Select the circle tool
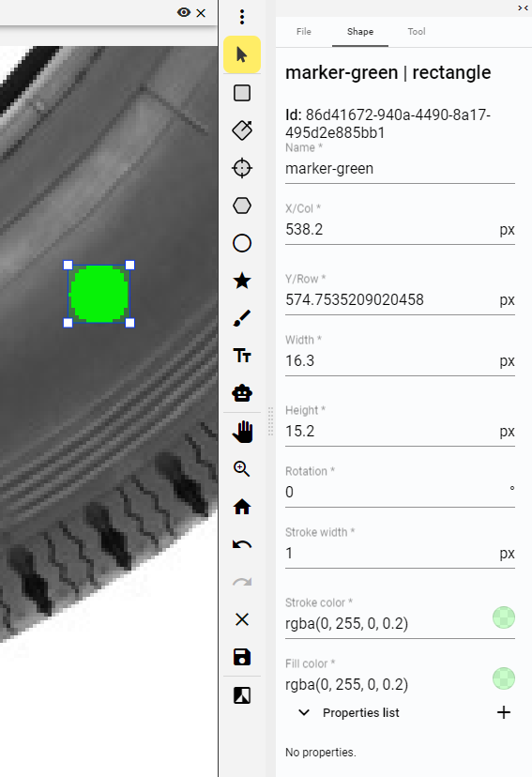 coord(242,243)
